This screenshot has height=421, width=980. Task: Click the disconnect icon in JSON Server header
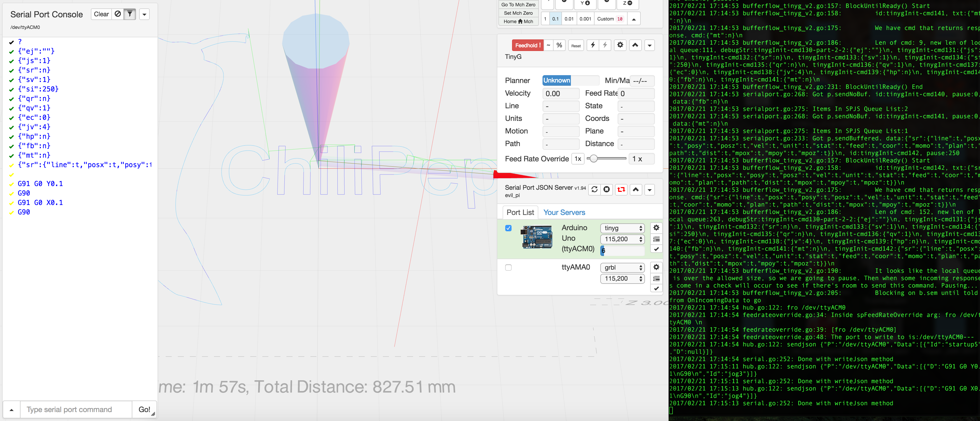point(607,189)
